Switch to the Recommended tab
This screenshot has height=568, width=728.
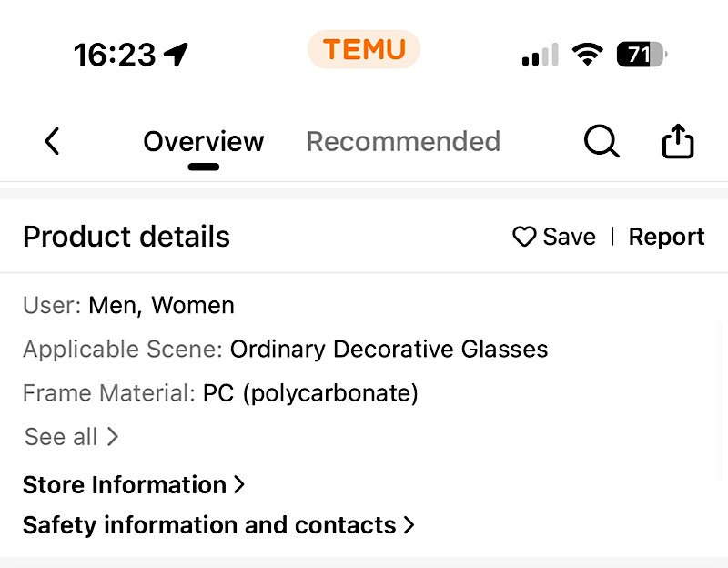pos(403,142)
